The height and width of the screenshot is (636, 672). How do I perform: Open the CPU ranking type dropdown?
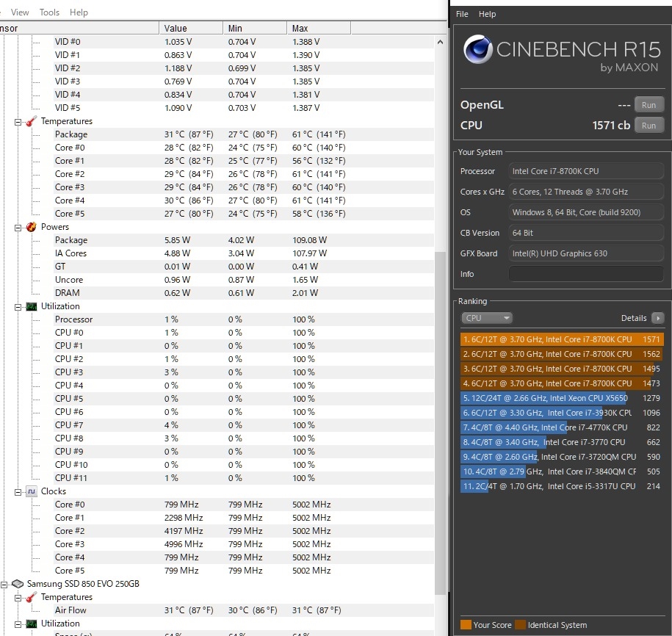point(486,318)
